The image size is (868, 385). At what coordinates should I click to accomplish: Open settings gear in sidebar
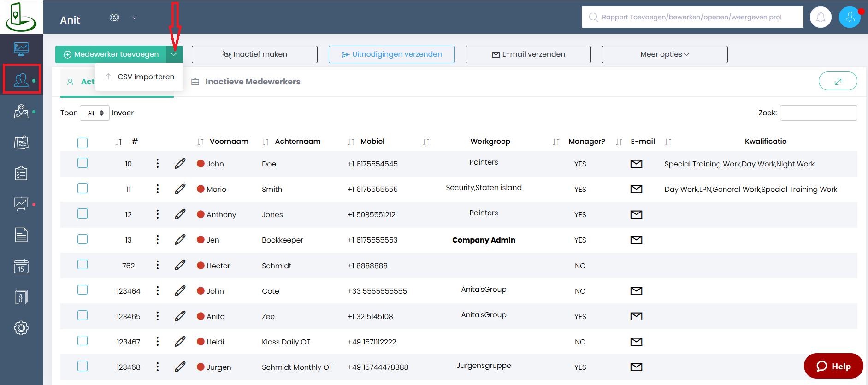[x=21, y=328]
